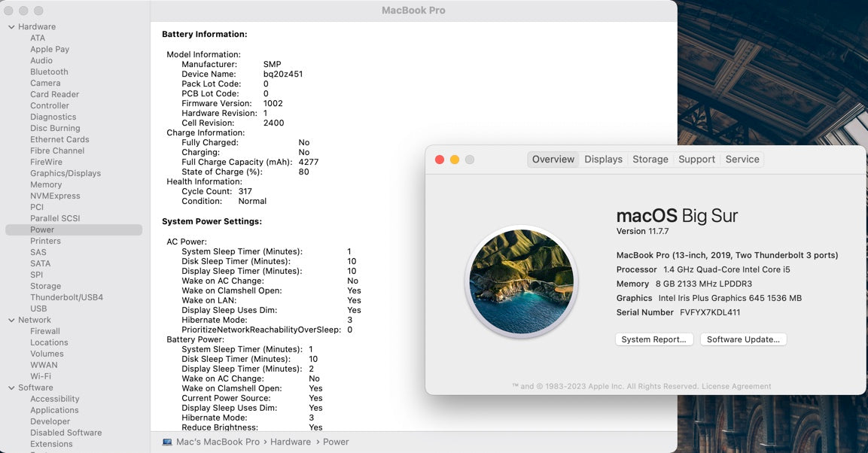This screenshot has height=453, width=868.
Task: Collapse the Hardware section in sidebar
Action: [11, 27]
